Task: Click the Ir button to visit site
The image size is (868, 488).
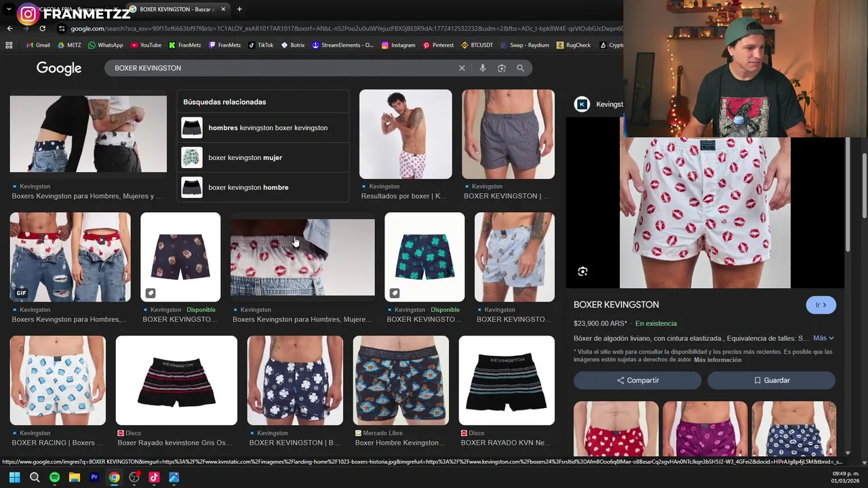Action: 821,305
